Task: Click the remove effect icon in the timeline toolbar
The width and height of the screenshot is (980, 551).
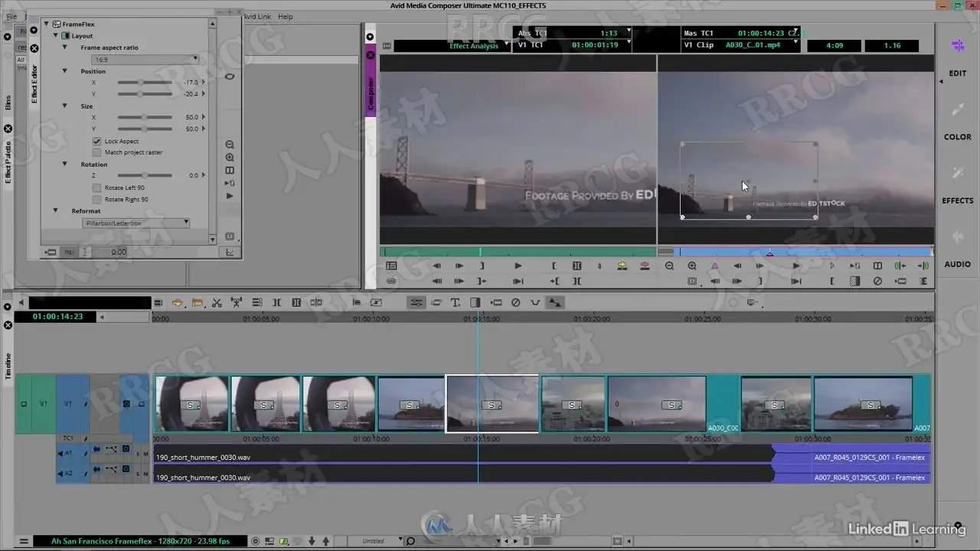Action: point(515,303)
